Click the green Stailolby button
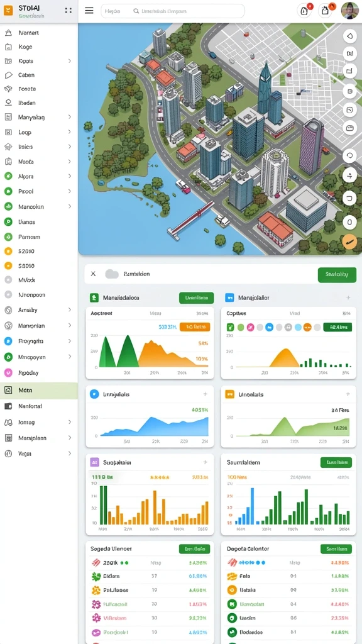This screenshot has height=644, width=362. pyautogui.click(x=337, y=274)
